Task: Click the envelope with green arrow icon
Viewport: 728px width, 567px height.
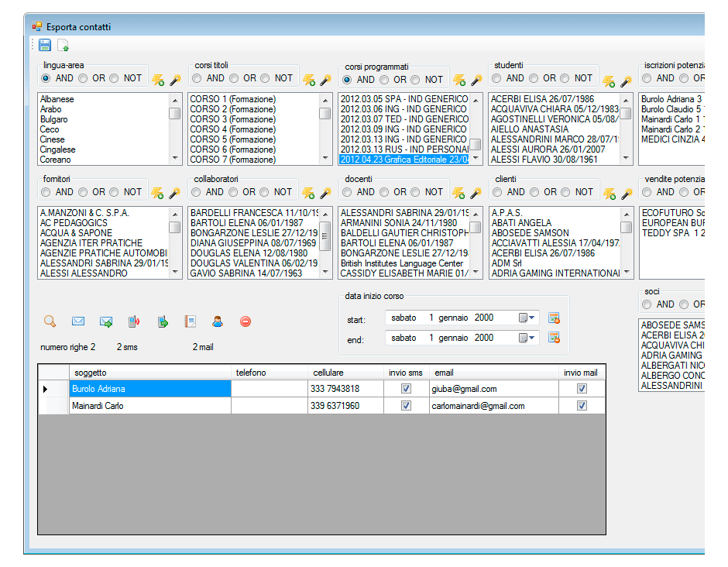Action: 106,321
